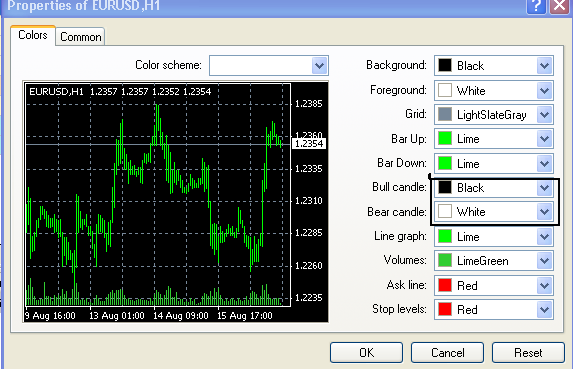Expand the Bar Up color dropdown arrow

[544, 139]
